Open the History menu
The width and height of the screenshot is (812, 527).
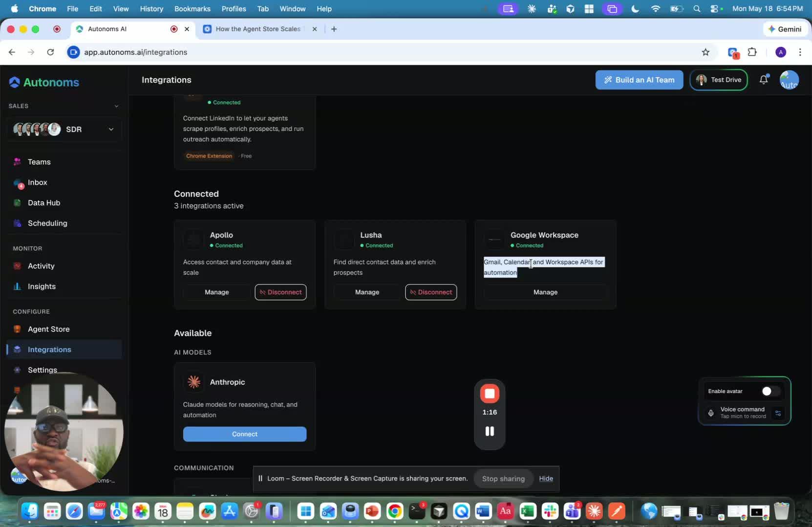click(151, 9)
